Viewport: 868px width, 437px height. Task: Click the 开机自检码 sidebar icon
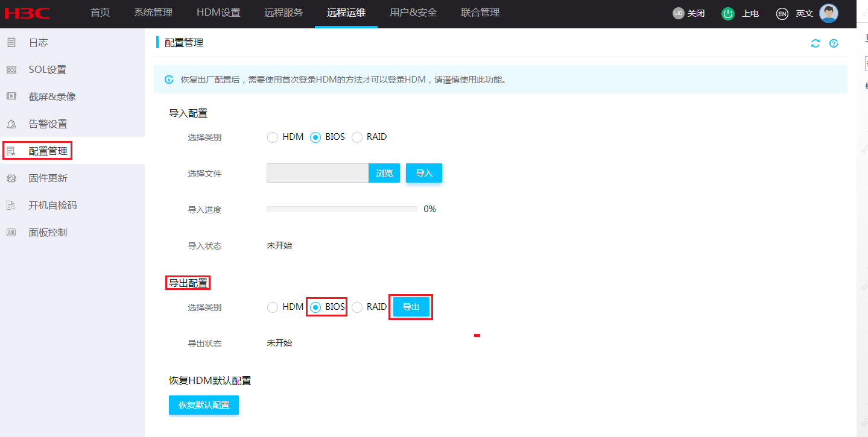[11, 205]
